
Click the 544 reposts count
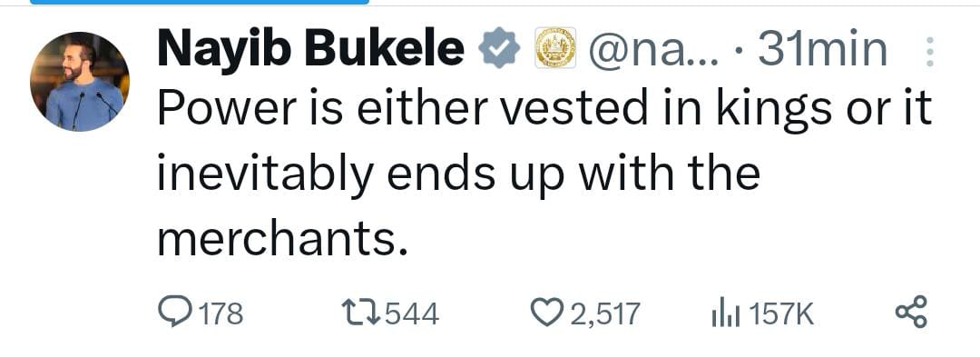412,313
